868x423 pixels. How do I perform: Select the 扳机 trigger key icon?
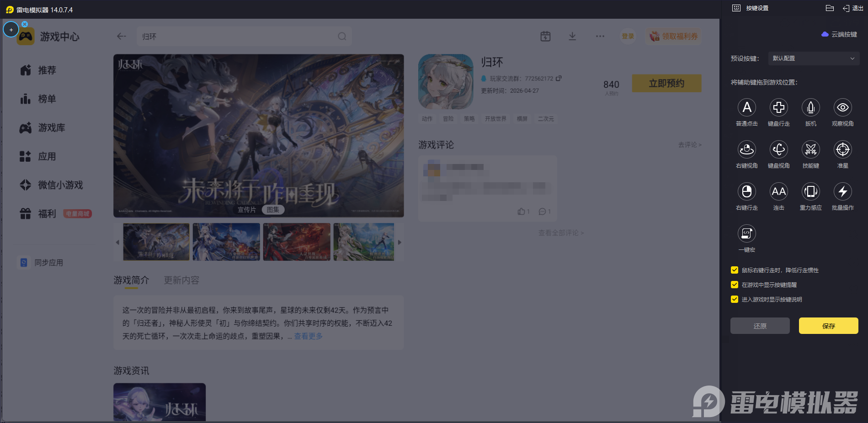click(x=811, y=107)
